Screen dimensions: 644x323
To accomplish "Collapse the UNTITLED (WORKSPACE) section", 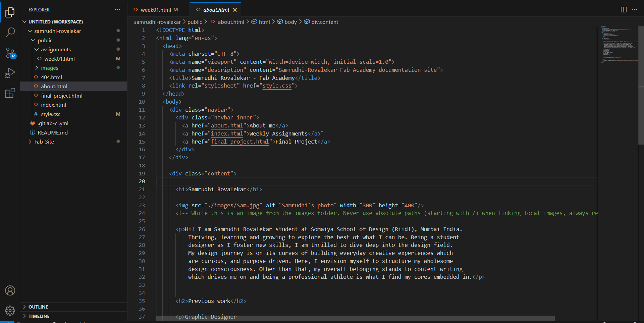I will (24, 21).
